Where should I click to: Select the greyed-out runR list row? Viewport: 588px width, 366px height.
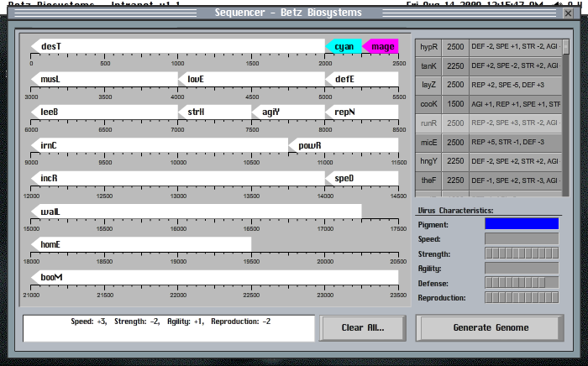(488, 123)
